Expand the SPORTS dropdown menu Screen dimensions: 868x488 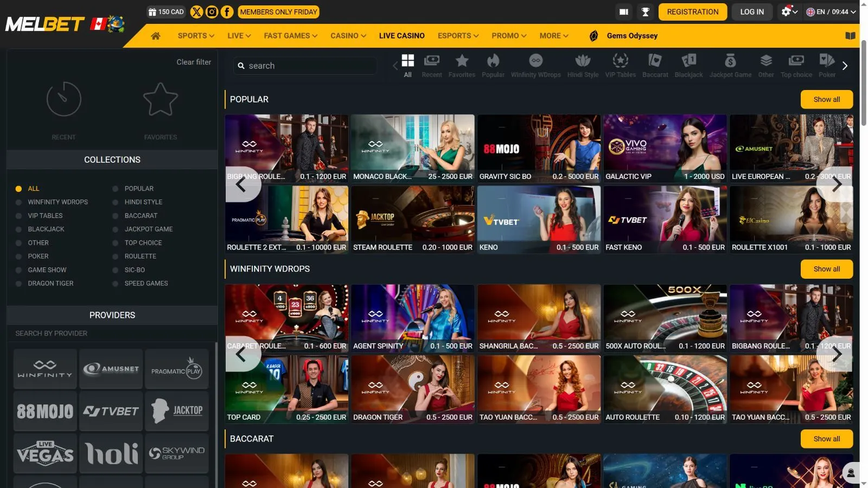point(196,36)
